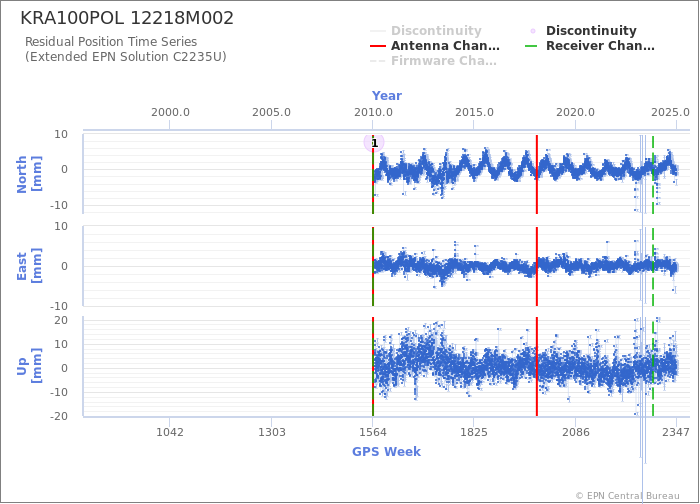Image resolution: width=700 pixels, height=504 pixels.
Task: Click the 2000.0 year tick label
Action: [170, 112]
